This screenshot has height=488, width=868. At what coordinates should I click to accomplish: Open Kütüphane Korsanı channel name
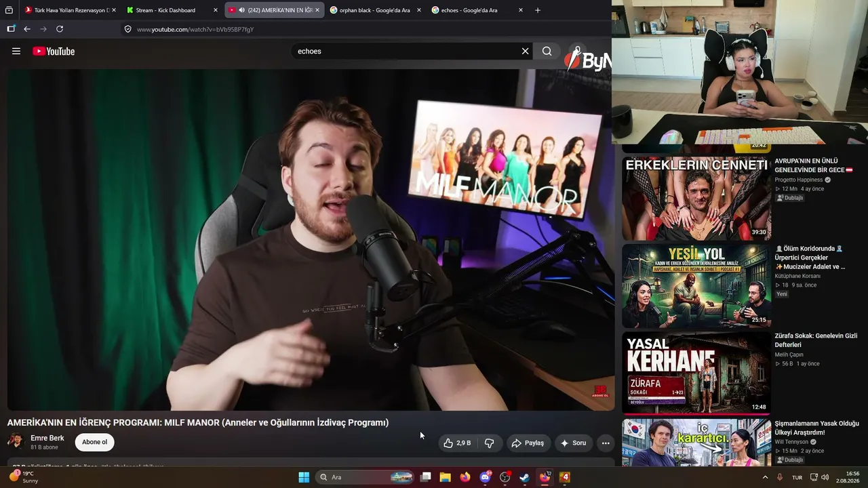point(797,276)
